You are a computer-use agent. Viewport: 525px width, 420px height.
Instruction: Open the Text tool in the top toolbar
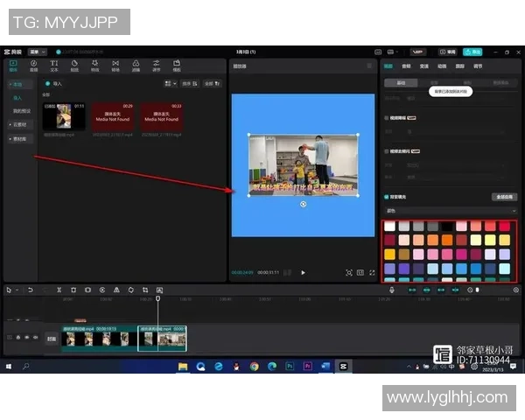point(54,65)
